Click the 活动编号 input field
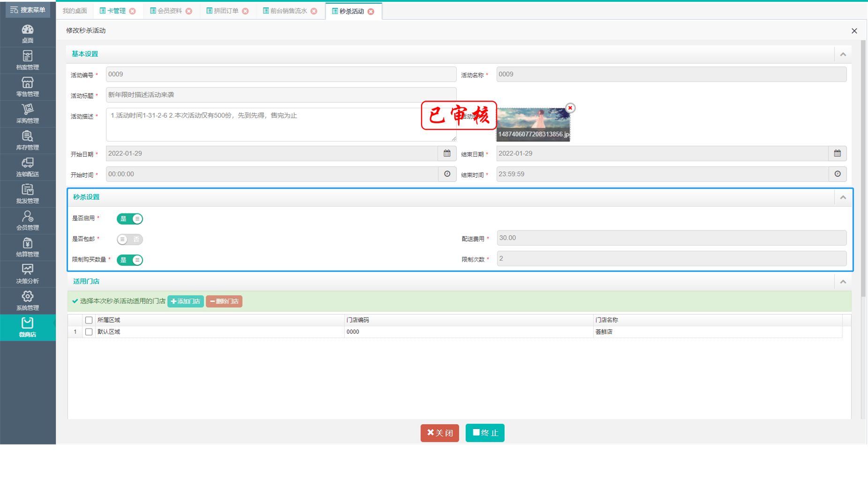The height and width of the screenshot is (504, 868). [x=281, y=74]
